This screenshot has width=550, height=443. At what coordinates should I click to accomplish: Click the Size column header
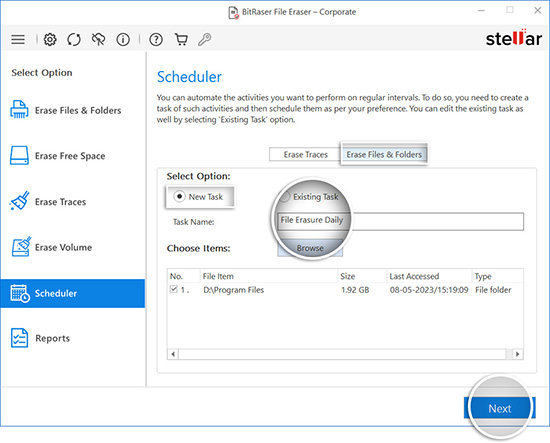[362, 276]
